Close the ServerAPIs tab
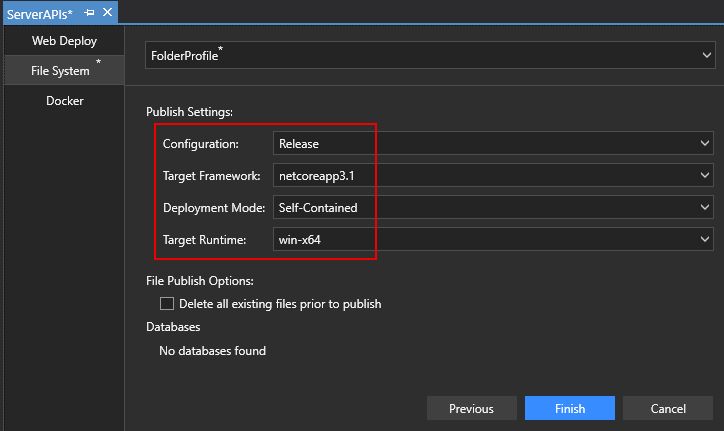 click(107, 12)
